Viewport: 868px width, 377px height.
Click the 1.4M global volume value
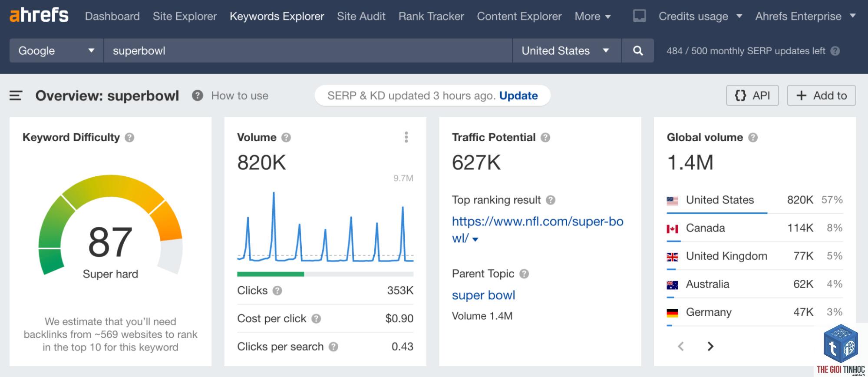click(x=690, y=163)
